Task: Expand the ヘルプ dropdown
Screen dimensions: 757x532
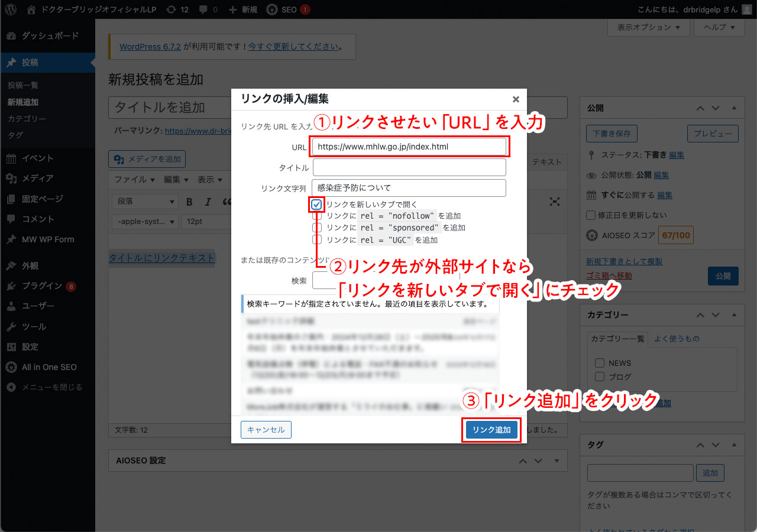Action: coord(719,27)
